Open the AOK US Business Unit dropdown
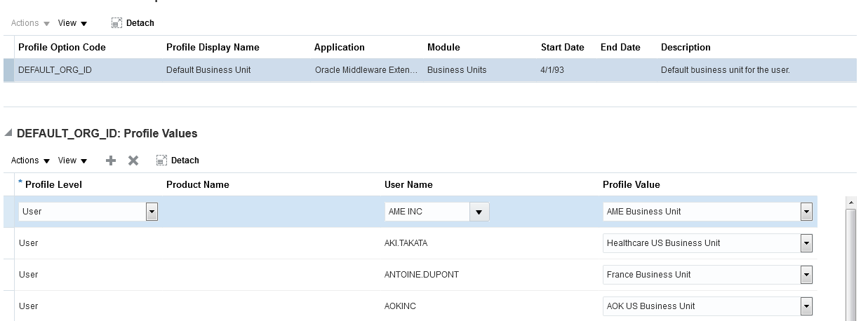The height and width of the screenshot is (321, 868). click(x=806, y=306)
